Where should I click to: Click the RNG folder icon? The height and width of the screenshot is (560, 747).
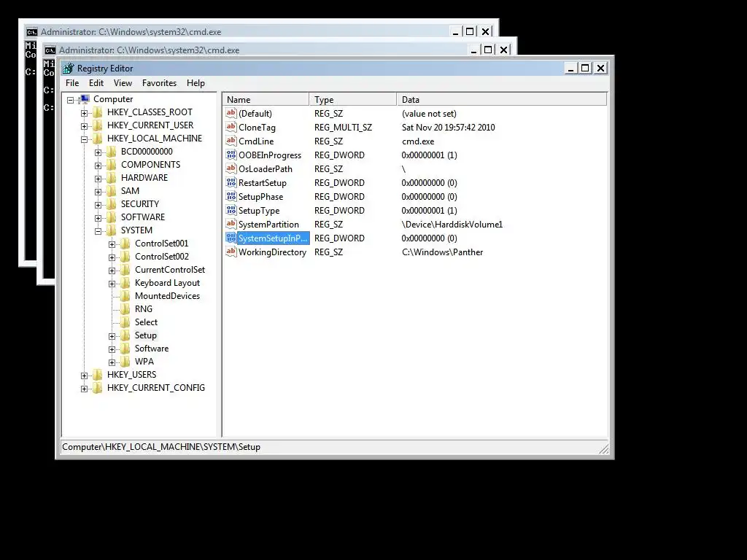pyautogui.click(x=125, y=309)
